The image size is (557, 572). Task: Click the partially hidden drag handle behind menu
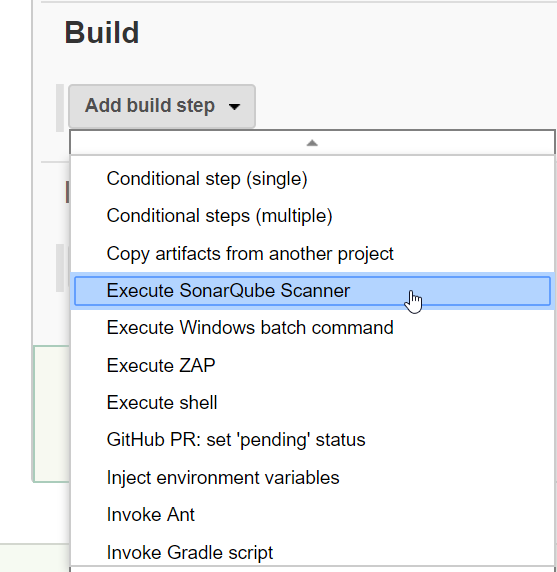pos(60,268)
